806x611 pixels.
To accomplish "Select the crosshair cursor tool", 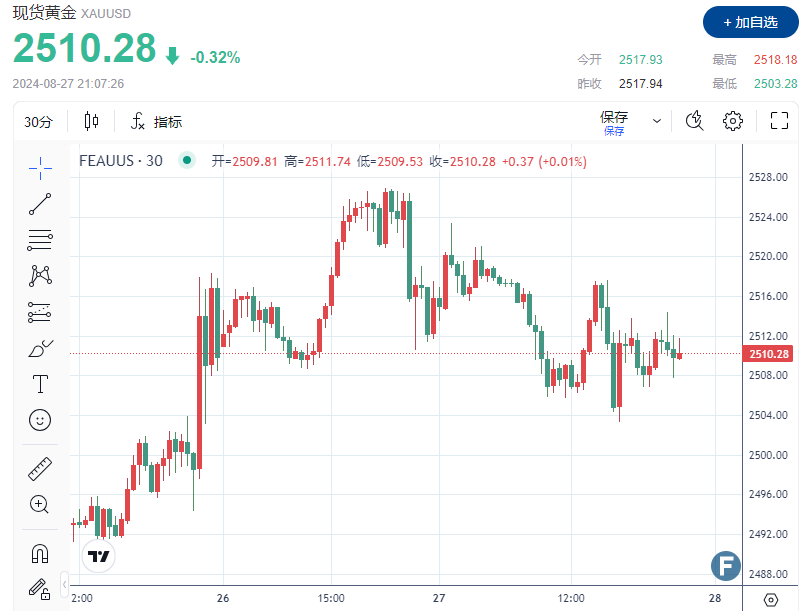I will 40,168.
